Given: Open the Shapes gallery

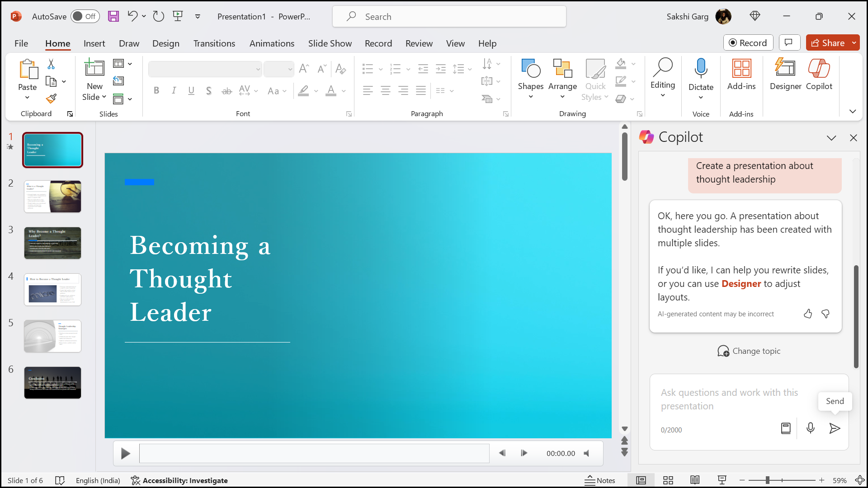Looking at the screenshot, I should click(x=530, y=78).
